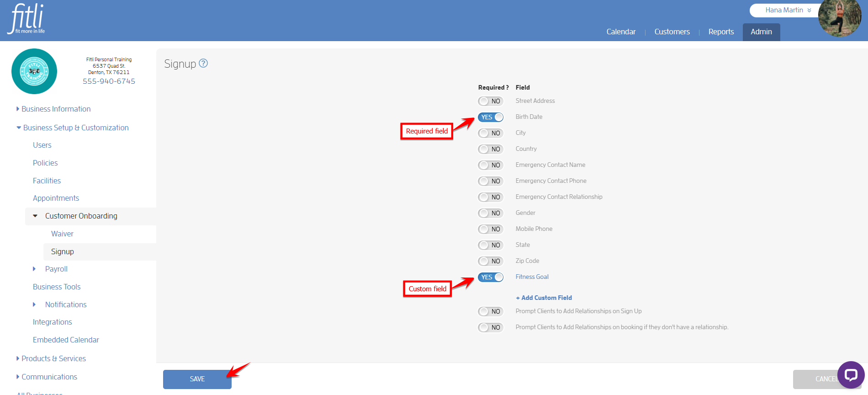Screen dimensions: 868x395
Task: Open Embedded Calendar page
Action: [x=66, y=340]
